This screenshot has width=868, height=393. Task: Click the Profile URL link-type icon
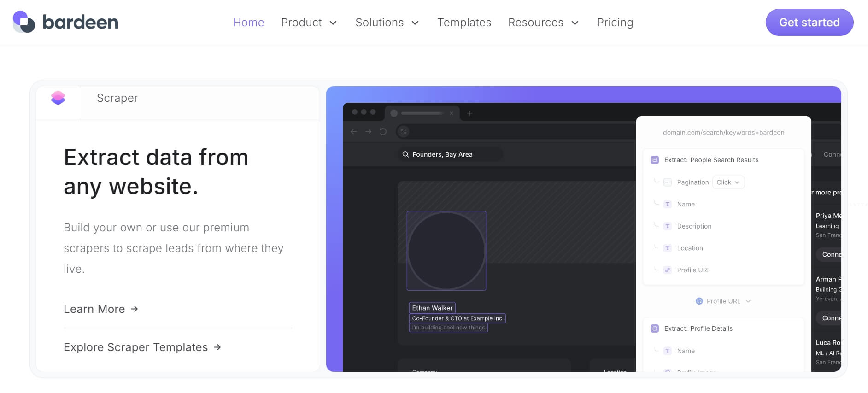[x=668, y=270]
